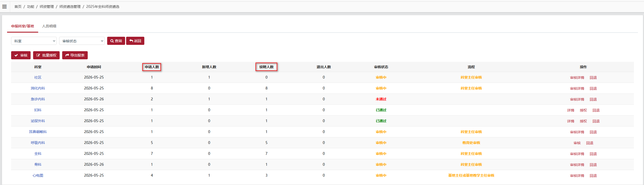
Task: View 审核详情 for 急诊内科 row
Action: [x=577, y=99]
